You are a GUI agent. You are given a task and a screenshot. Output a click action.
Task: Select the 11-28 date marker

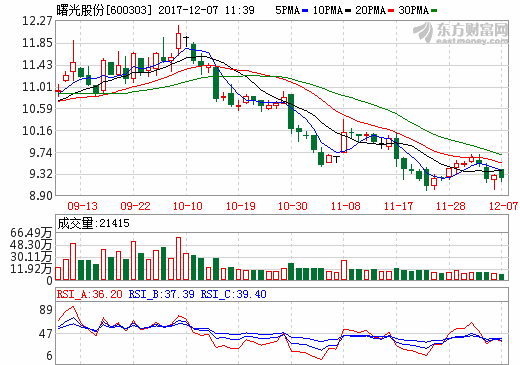450,206
